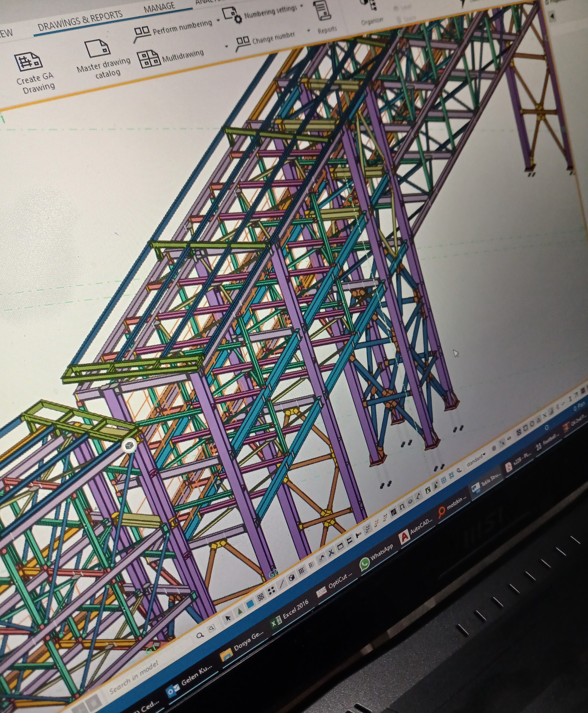Click the Create GA Drawing icon
Image resolution: width=588 pixels, height=713 pixels.
28,62
